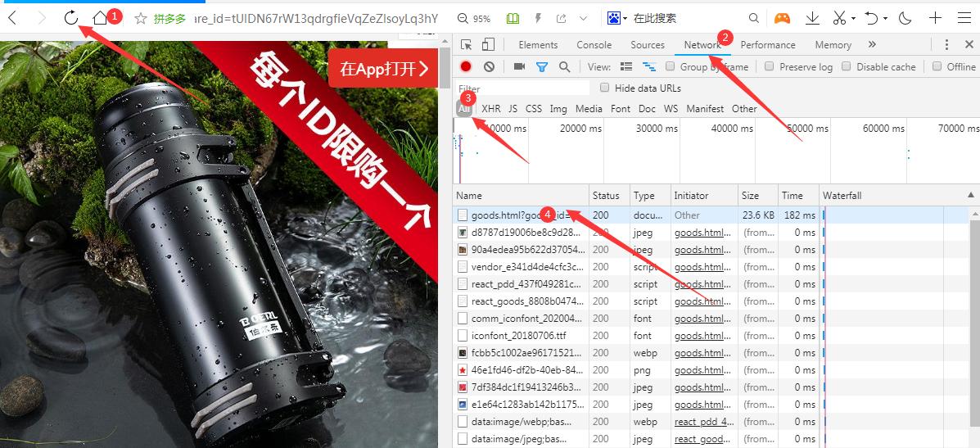The height and width of the screenshot is (448, 980).
Task: Check the Offline checkbox
Action: [x=937, y=66]
